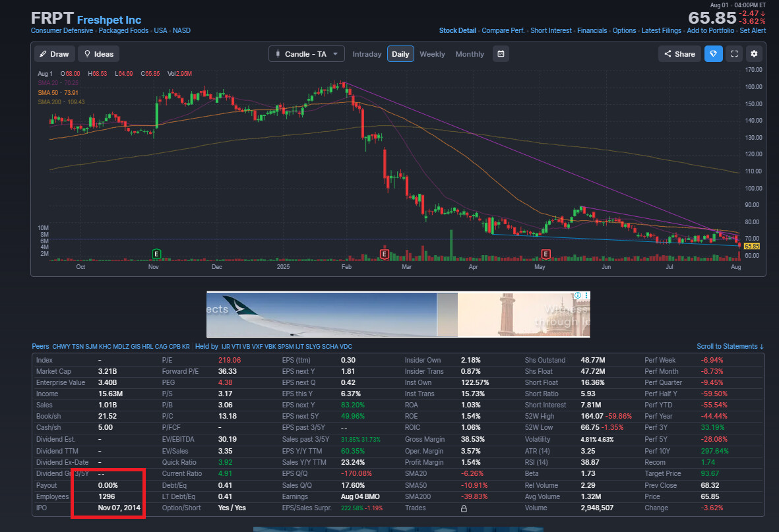The image size is (779, 532).
Task: Click IPO date Nov 07, 2014
Action: point(119,508)
